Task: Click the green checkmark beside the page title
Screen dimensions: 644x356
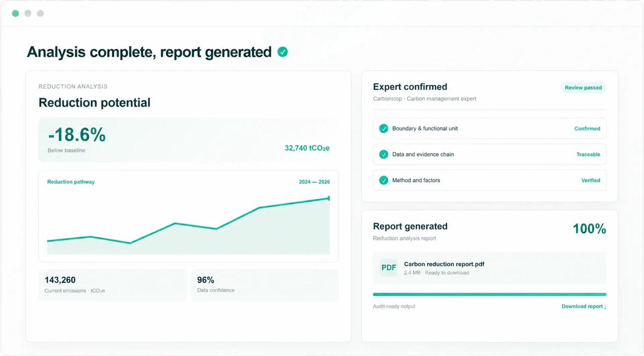Action: point(283,51)
